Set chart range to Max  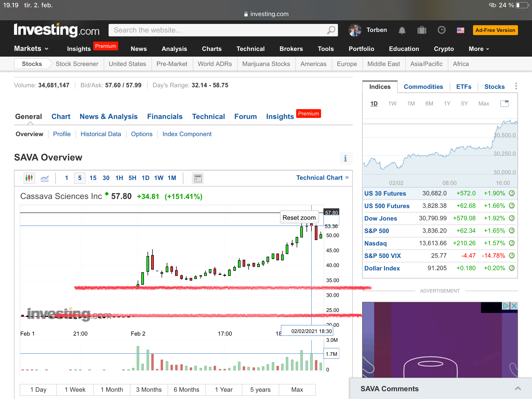click(x=297, y=390)
